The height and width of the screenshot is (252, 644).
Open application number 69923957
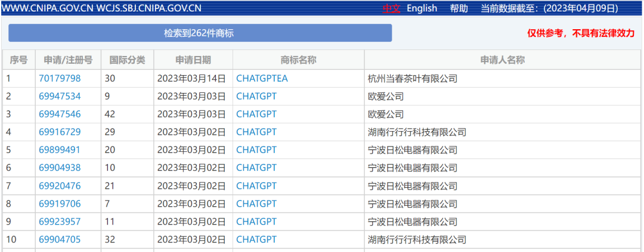click(60, 222)
